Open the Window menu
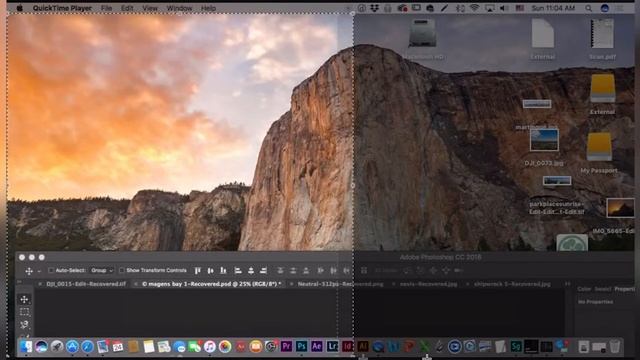 179,8
